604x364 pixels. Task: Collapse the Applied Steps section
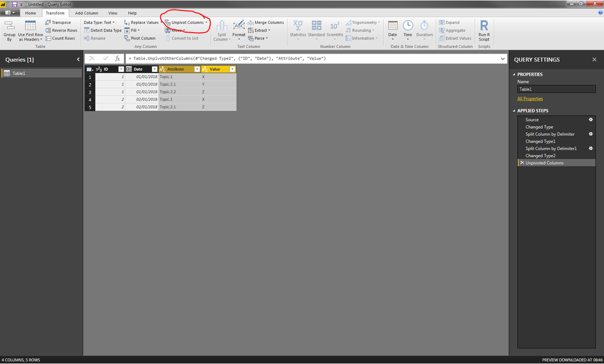coord(514,110)
